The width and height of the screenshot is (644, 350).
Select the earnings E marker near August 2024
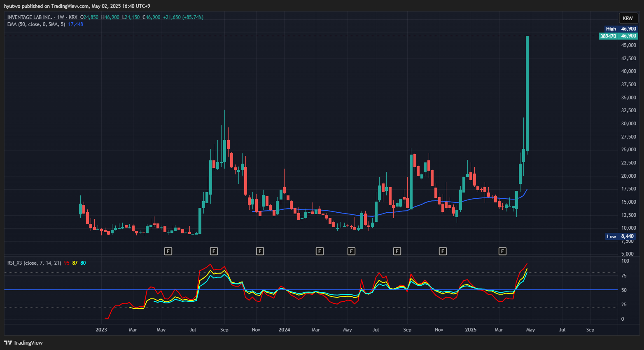click(x=397, y=251)
